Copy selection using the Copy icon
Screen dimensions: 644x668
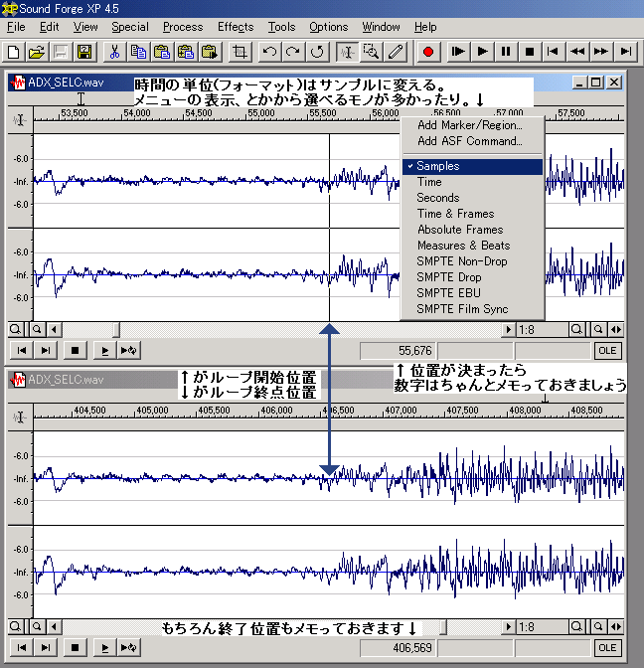(x=138, y=52)
